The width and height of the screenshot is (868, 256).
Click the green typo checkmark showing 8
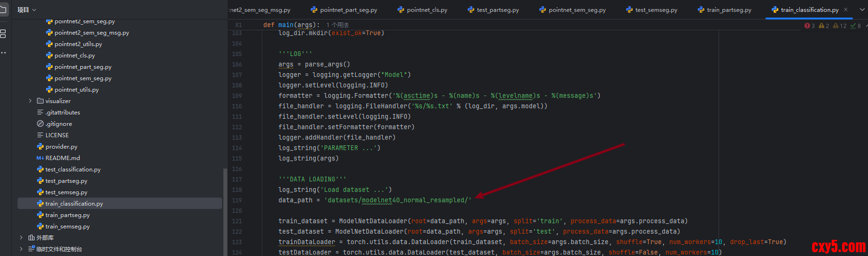[856, 26]
